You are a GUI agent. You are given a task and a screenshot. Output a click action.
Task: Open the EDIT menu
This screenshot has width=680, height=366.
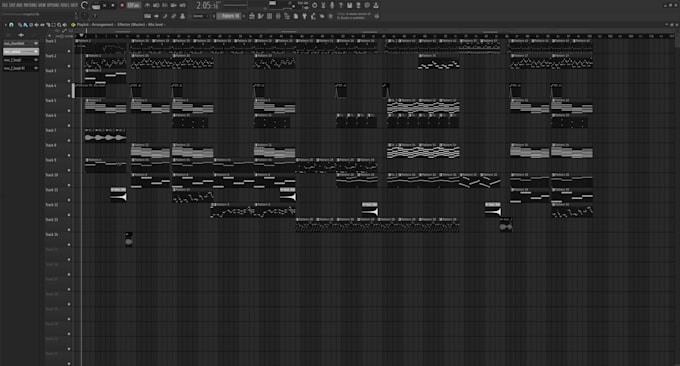12,5
